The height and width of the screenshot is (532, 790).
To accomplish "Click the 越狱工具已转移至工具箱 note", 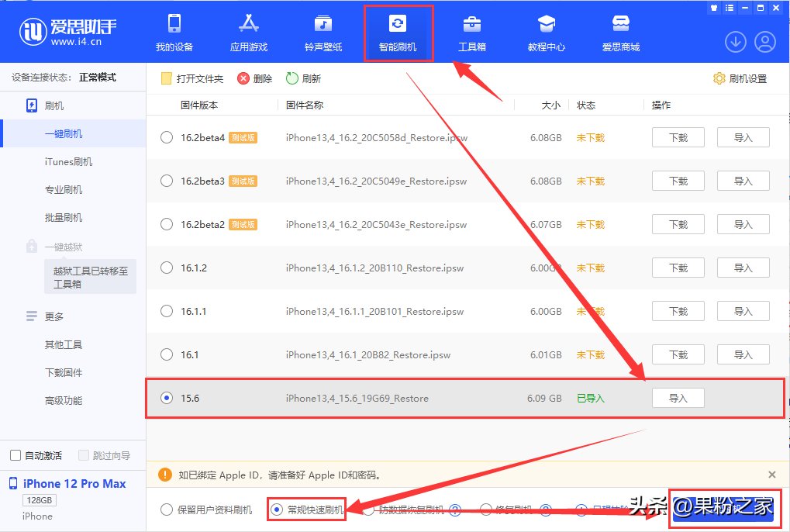I will (90, 277).
